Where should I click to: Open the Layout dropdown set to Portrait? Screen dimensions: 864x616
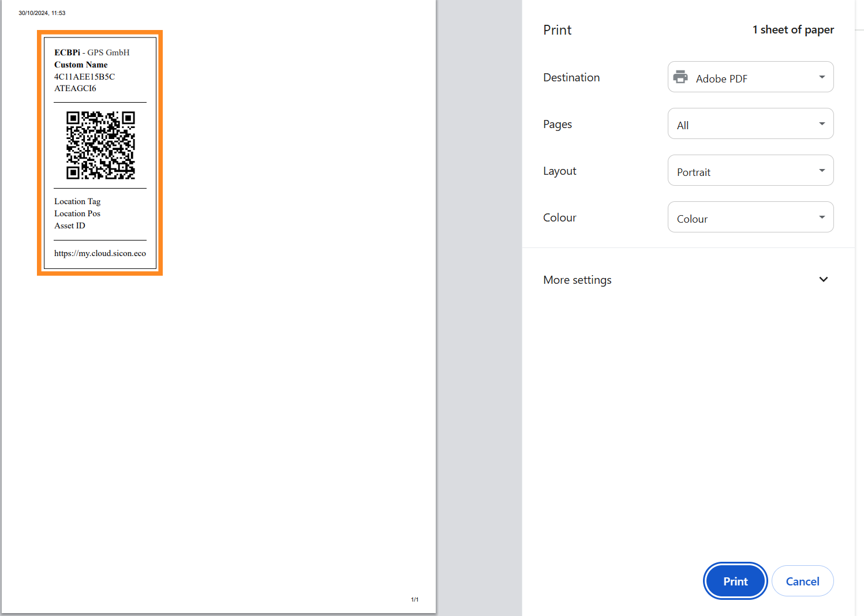point(750,171)
